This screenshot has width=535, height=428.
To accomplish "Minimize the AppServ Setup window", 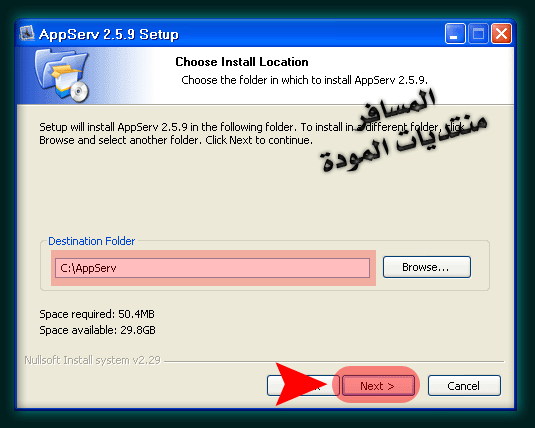I will (x=455, y=33).
